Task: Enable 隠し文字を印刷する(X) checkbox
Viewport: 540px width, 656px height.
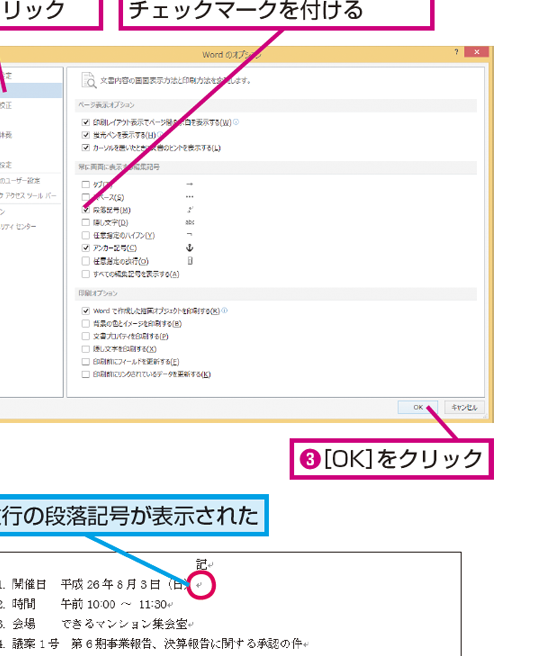Action: (86, 349)
